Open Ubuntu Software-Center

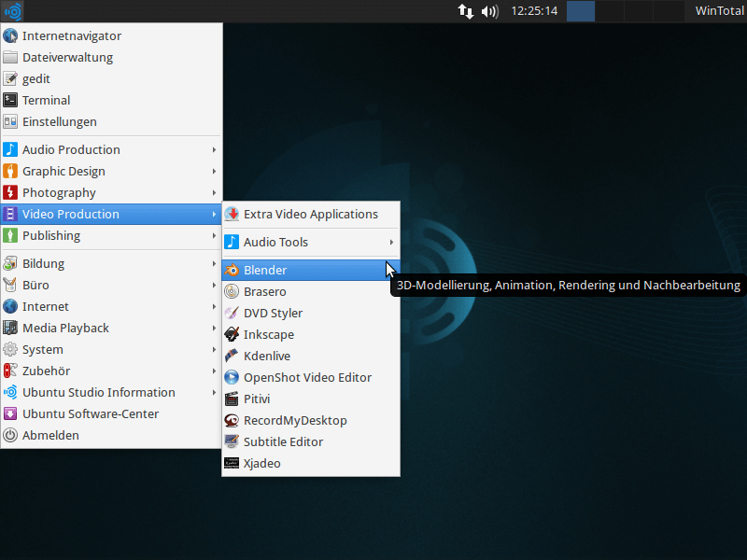click(x=91, y=413)
